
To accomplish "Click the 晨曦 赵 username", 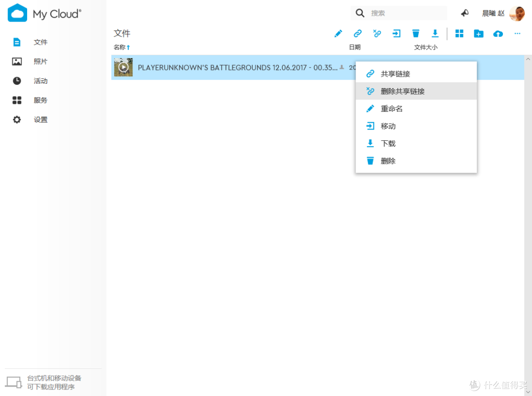I will point(493,13).
